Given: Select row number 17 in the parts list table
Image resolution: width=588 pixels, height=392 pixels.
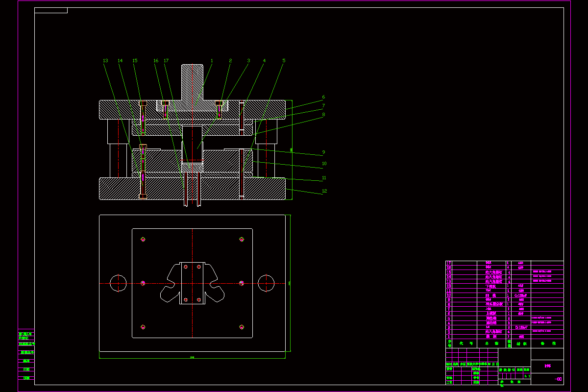Looking at the screenshot, I should [505, 263].
